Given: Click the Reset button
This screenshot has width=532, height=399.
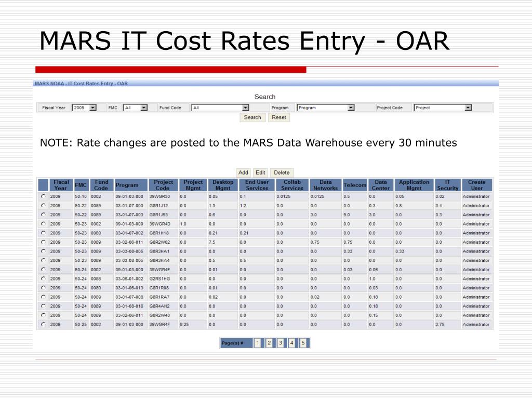Looking at the screenshot, I should point(279,117).
